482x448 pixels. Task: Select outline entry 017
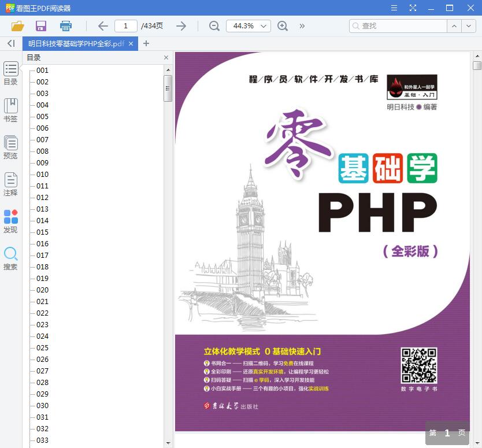click(42, 255)
